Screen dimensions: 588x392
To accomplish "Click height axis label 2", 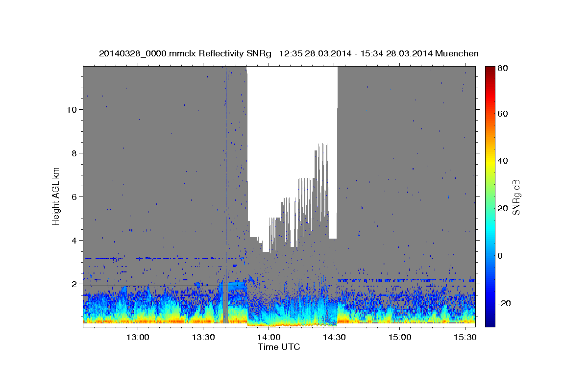I will coord(74,284).
